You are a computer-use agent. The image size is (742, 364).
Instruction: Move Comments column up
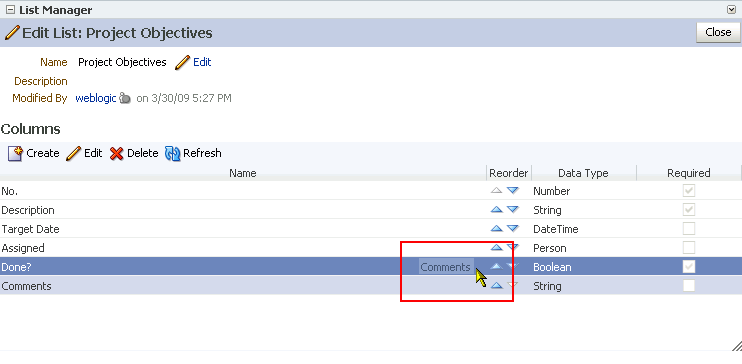point(496,285)
